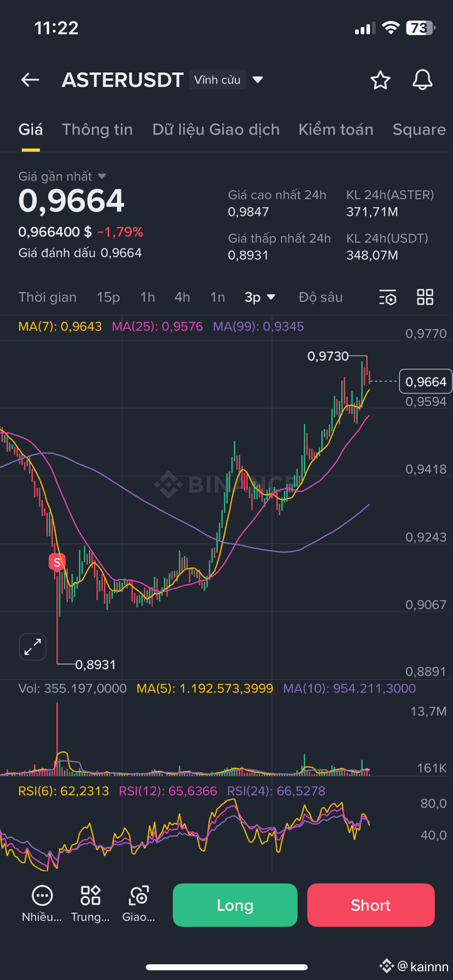The height and width of the screenshot is (980, 453).
Task: Tap the 11:22 status bar clock
Action: click(56, 28)
